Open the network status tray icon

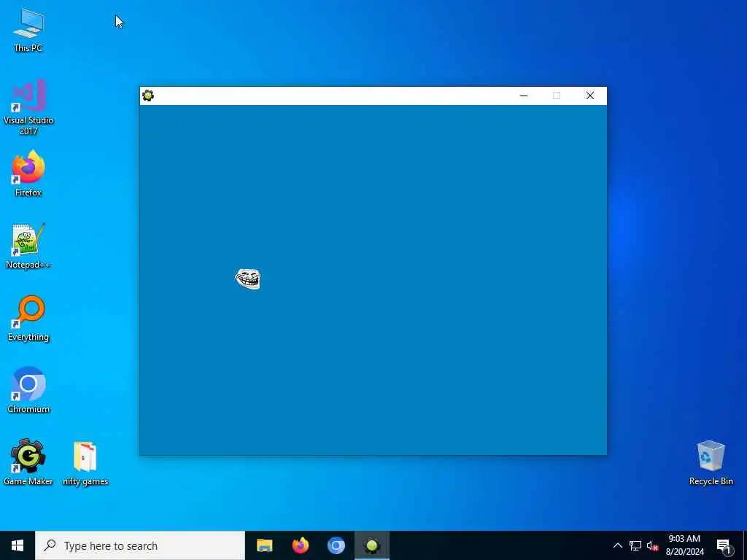(635, 545)
